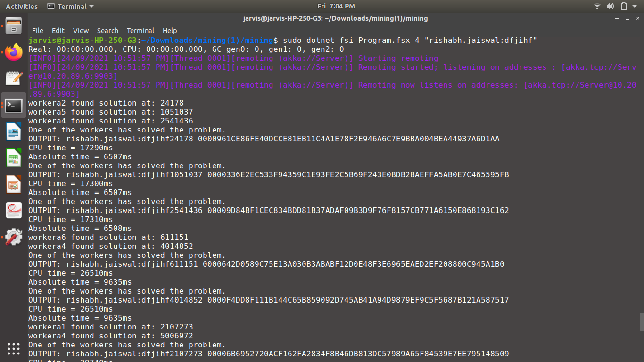Open the clock showing Fri 7:04 PM
644x362 pixels.
coord(336,6)
